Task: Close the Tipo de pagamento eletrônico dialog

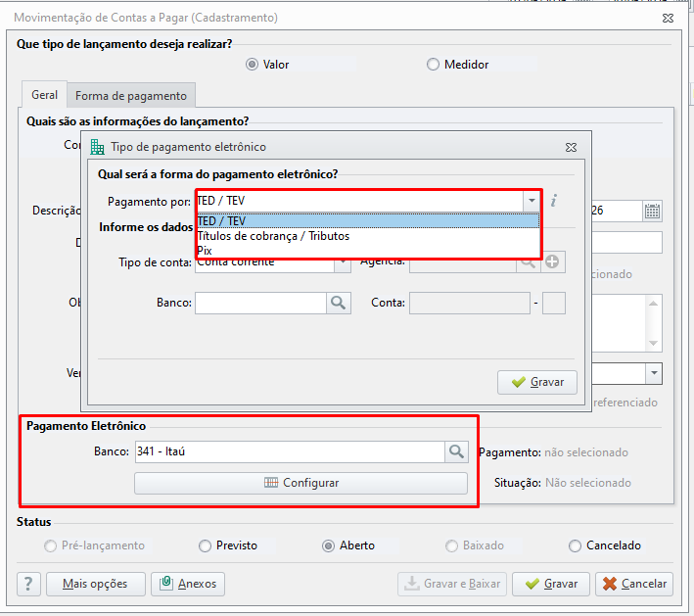Action: [571, 147]
